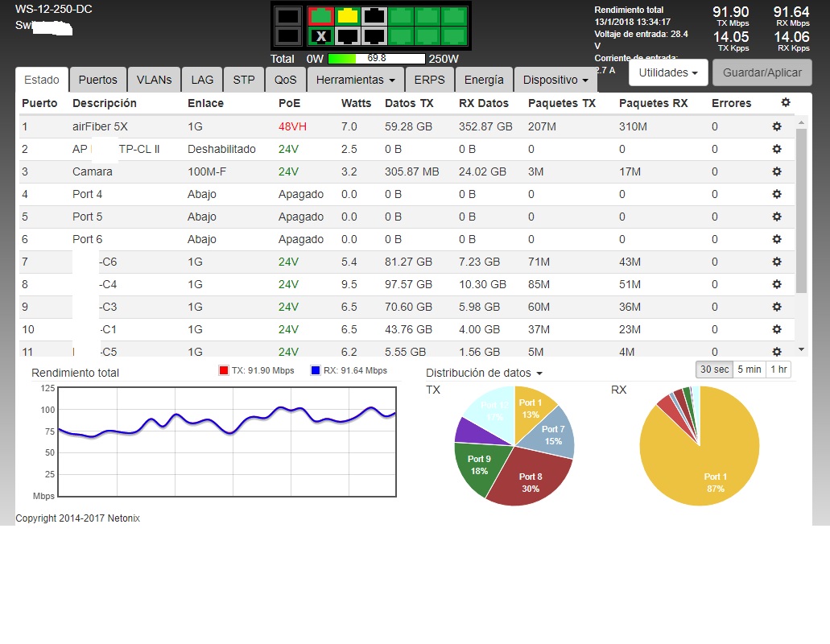Click the yellow port icon in switch diagram
The height and width of the screenshot is (644, 830).
[x=348, y=15]
